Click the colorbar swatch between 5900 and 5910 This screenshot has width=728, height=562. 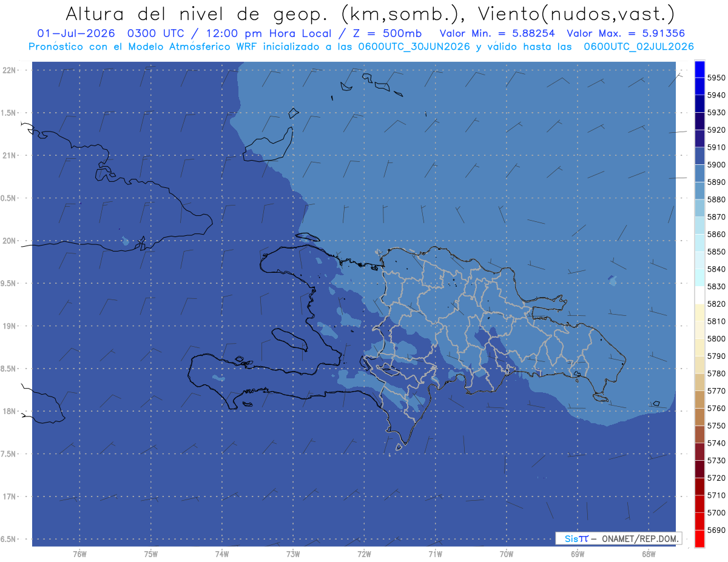point(699,156)
